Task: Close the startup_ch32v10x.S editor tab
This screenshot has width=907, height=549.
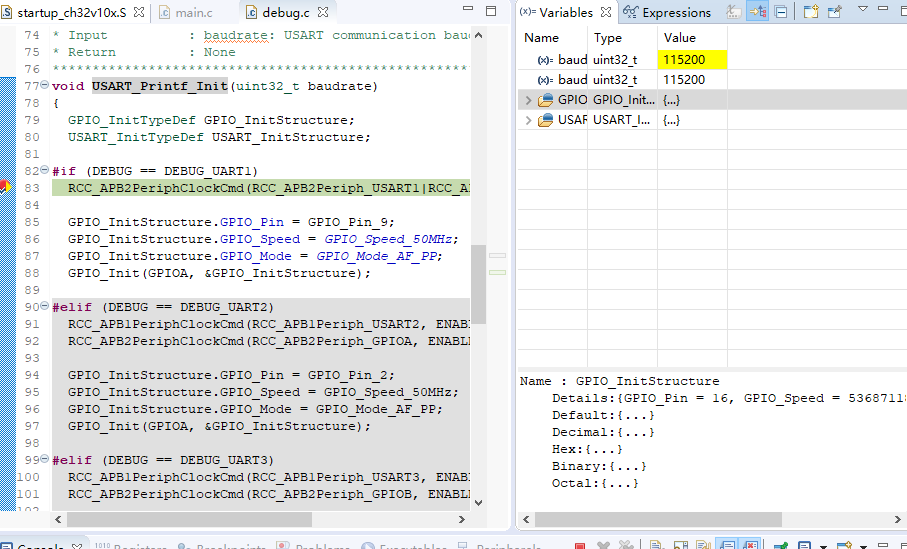Action: tap(139, 12)
